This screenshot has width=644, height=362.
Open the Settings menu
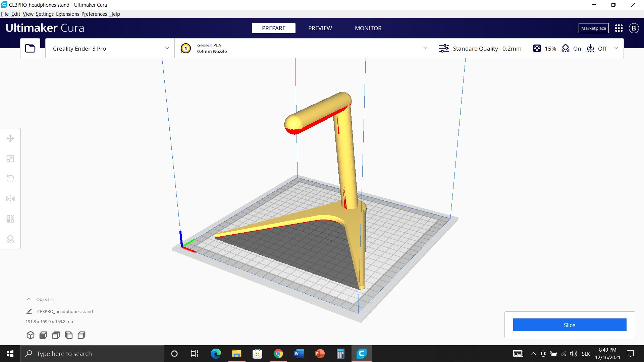click(x=45, y=14)
